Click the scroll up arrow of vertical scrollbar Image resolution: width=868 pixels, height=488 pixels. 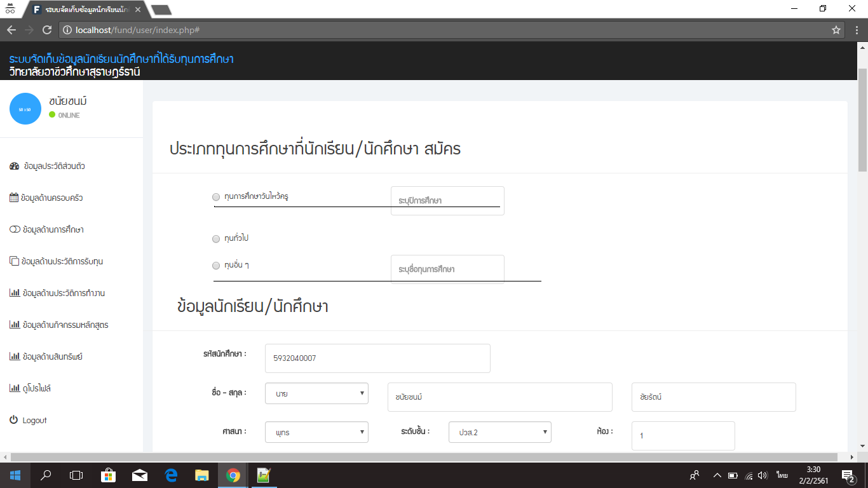click(862, 46)
